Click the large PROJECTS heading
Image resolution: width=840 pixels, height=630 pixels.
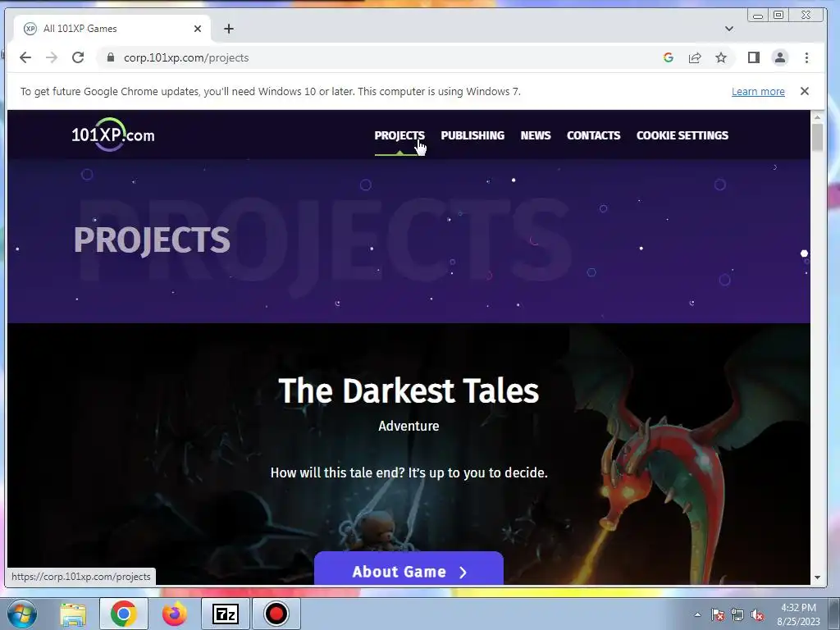152,240
